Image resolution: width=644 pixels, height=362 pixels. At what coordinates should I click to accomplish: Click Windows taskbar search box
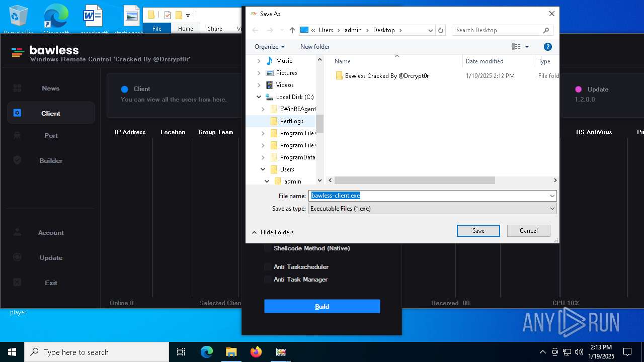coord(97,352)
